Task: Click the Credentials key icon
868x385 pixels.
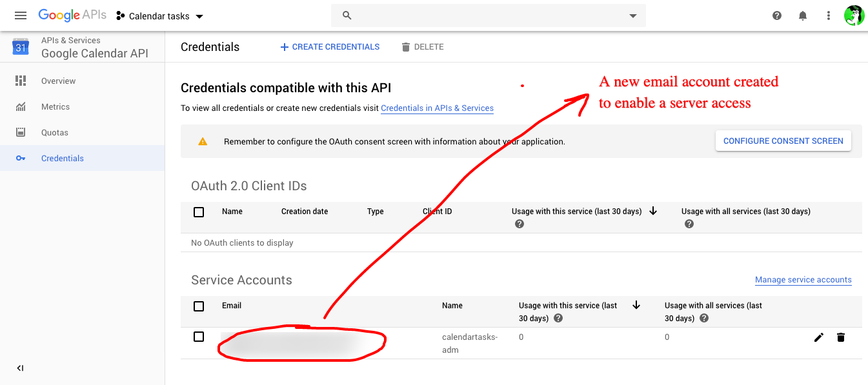Action: pos(21,158)
